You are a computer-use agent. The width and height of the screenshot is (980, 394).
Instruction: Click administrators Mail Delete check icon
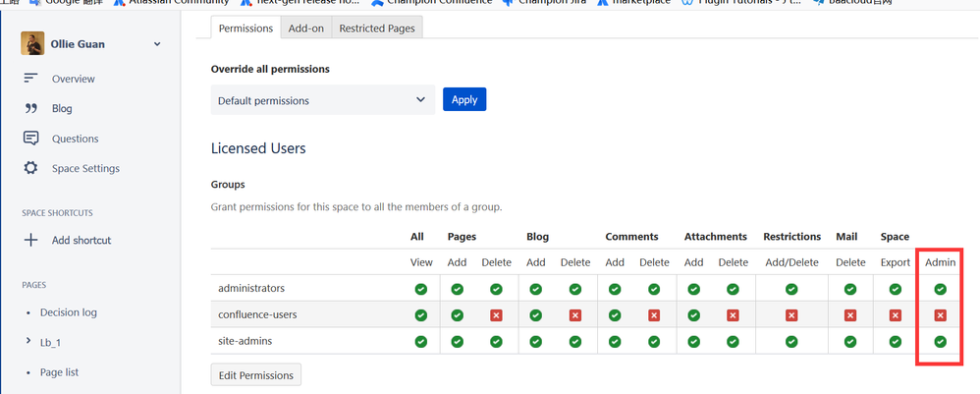point(850,289)
